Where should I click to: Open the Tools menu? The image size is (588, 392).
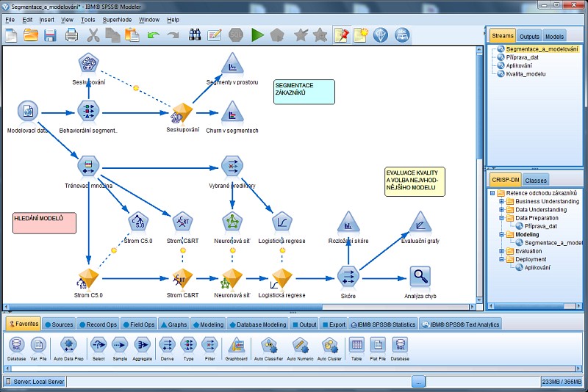(87, 20)
